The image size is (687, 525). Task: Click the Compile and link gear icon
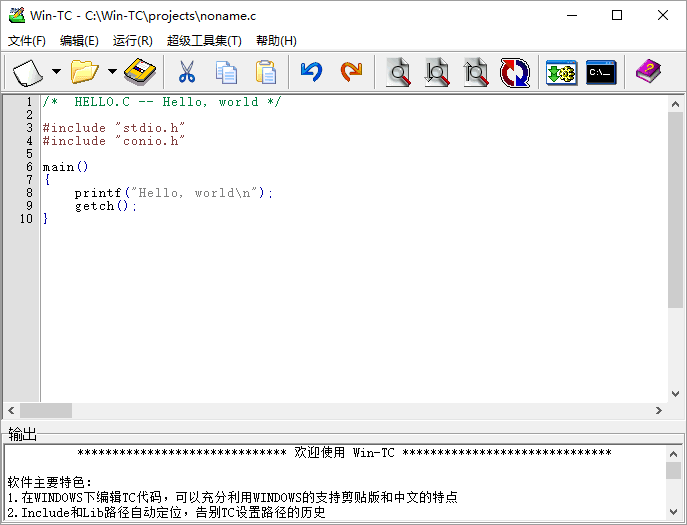tap(561, 72)
